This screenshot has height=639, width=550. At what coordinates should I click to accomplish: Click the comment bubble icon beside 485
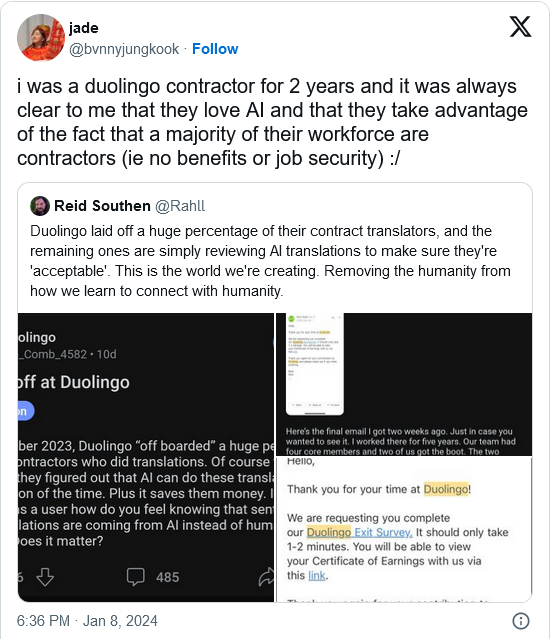[136, 577]
